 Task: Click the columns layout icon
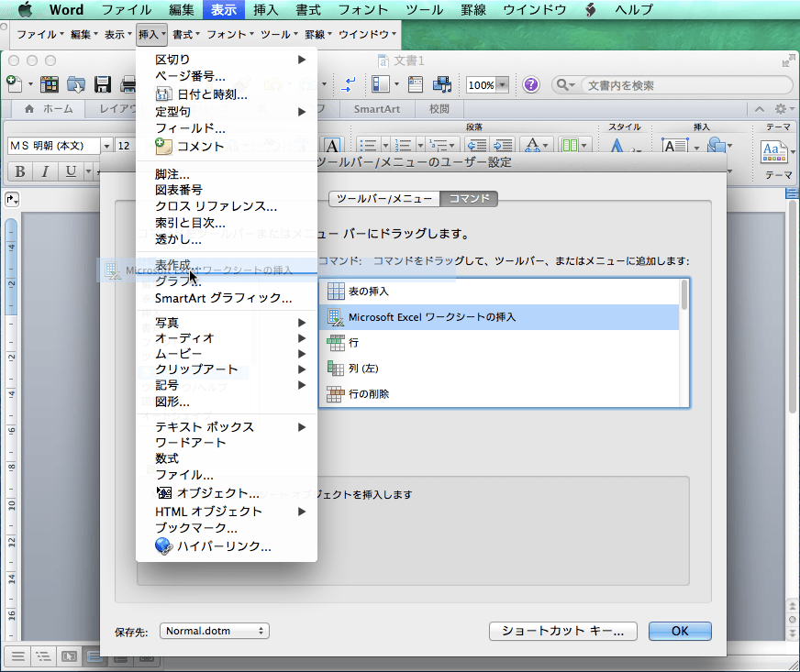(570, 146)
